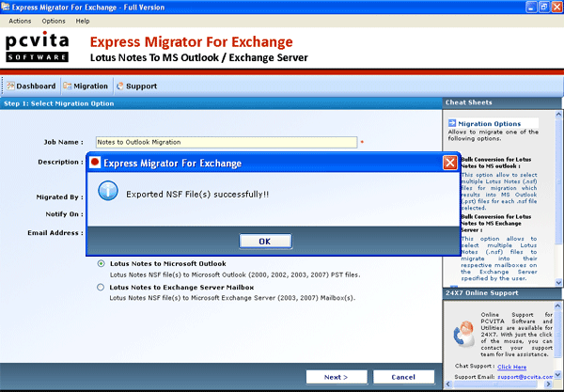Click the Migration Options arrow icon
Viewport: 564px width, 392px height.
pos(452,123)
